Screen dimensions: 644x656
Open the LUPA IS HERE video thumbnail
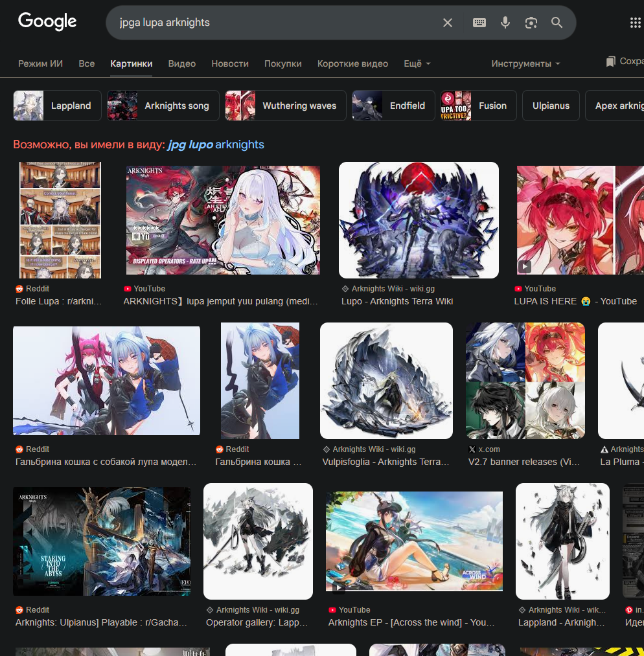point(581,220)
